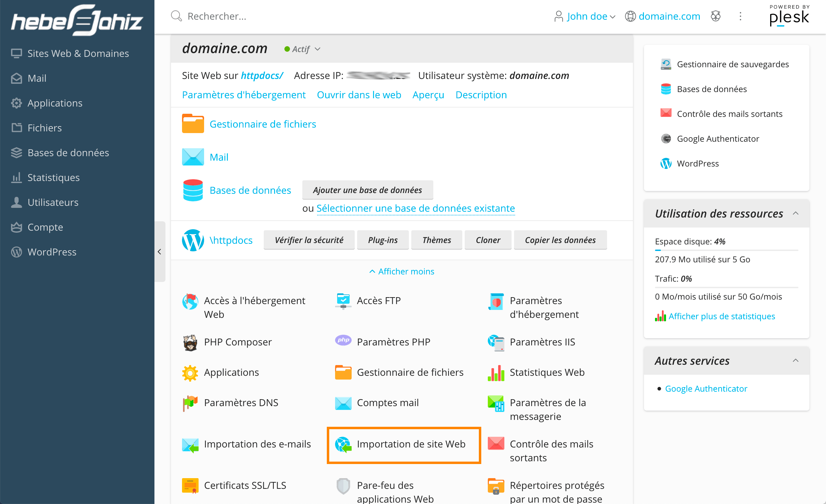The image size is (826, 504).
Task: Click the Trafic usage bar
Action: [x=726, y=287]
